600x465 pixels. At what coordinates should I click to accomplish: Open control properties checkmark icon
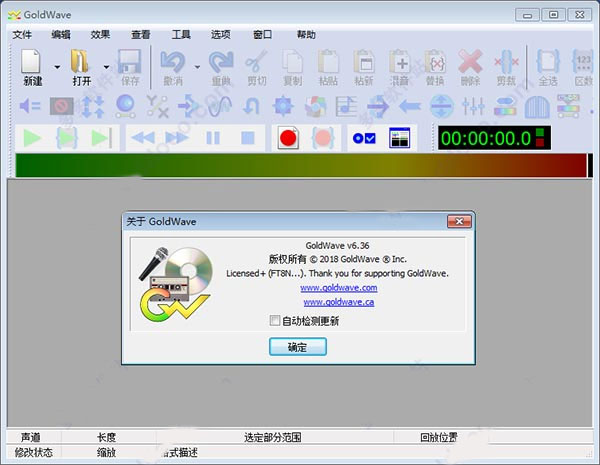point(364,138)
